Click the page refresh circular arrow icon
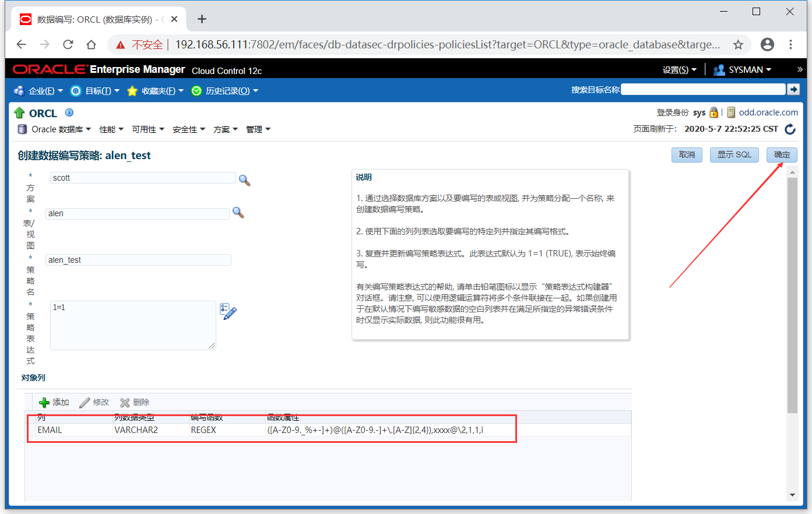 click(790, 129)
